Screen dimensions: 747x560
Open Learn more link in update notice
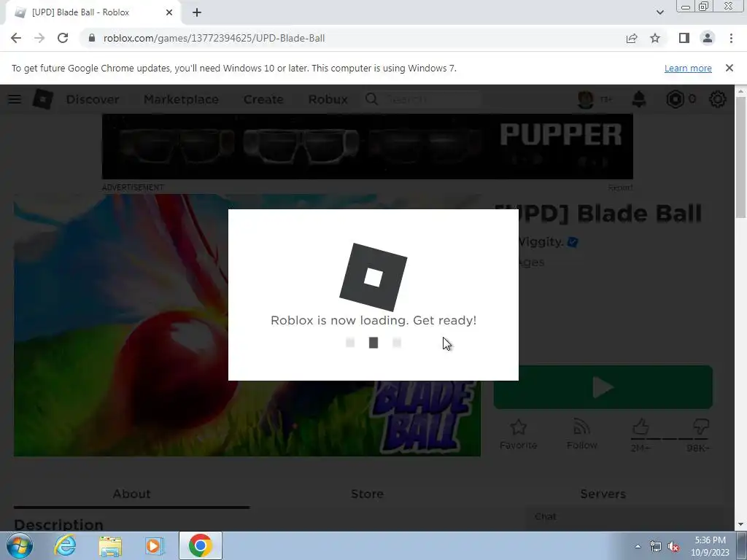pyautogui.click(x=688, y=68)
